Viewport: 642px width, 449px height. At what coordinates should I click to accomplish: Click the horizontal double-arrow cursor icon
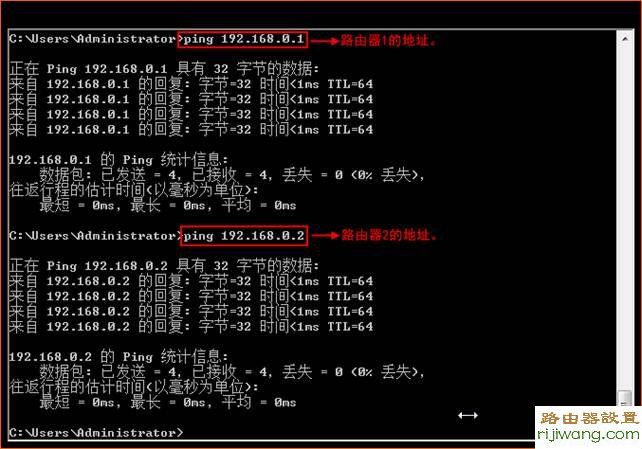(x=468, y=415)
